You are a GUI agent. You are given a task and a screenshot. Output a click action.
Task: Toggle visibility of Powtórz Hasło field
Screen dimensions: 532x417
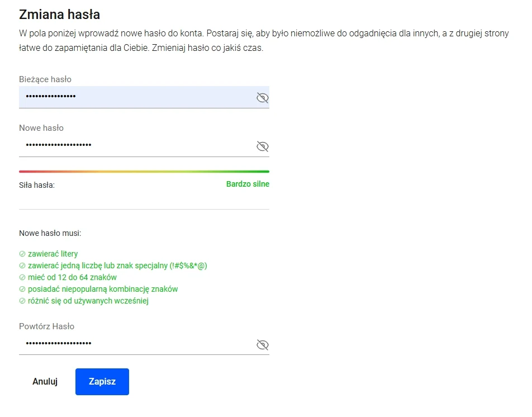tap(262, 345)
